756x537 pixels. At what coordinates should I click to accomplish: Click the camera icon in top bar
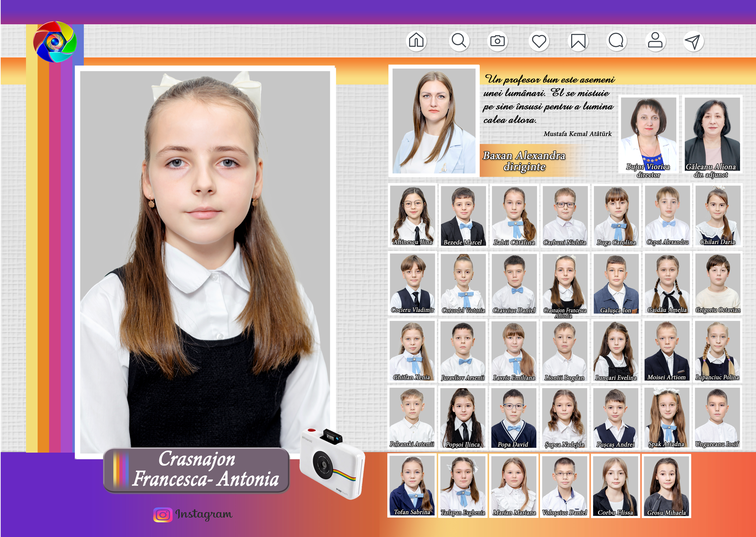(x=497, y=41)
